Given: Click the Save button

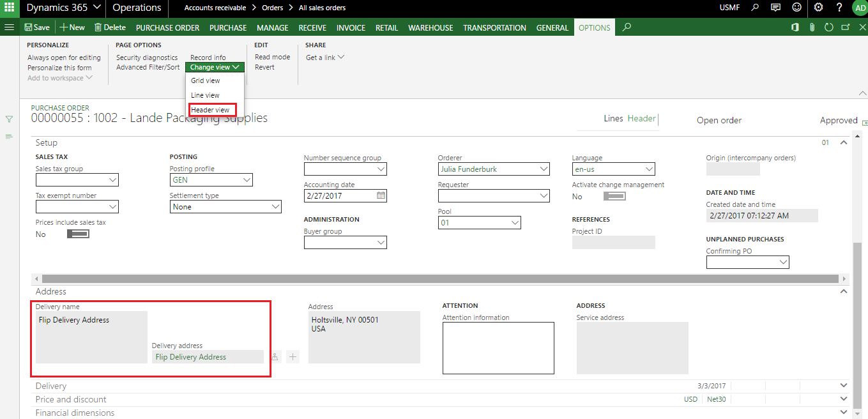Looking at the screenshot, I should click(36, 27).
